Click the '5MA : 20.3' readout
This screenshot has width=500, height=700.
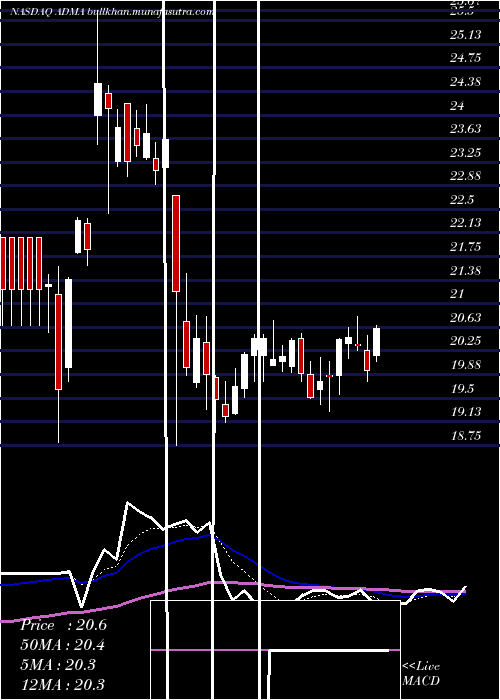click(x=58, y=665)
